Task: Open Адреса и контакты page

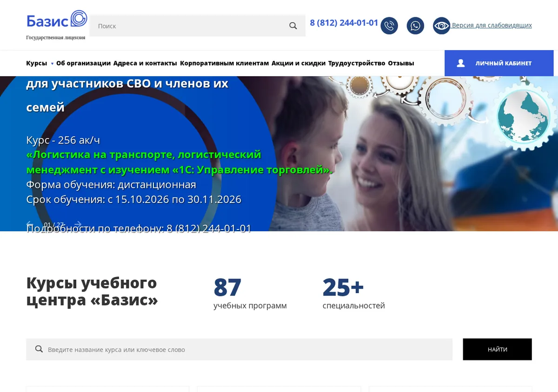Action: pyautogui.click(x=145, y=63)
